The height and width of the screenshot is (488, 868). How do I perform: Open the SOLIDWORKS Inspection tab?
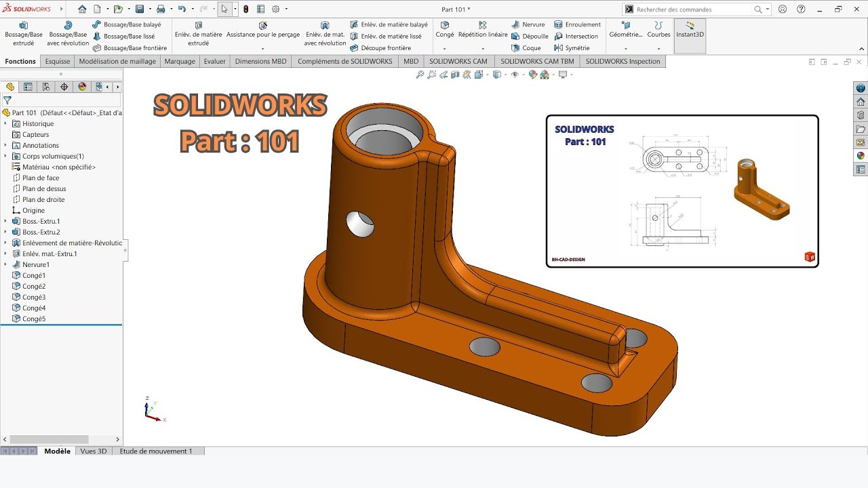point(623,61)
